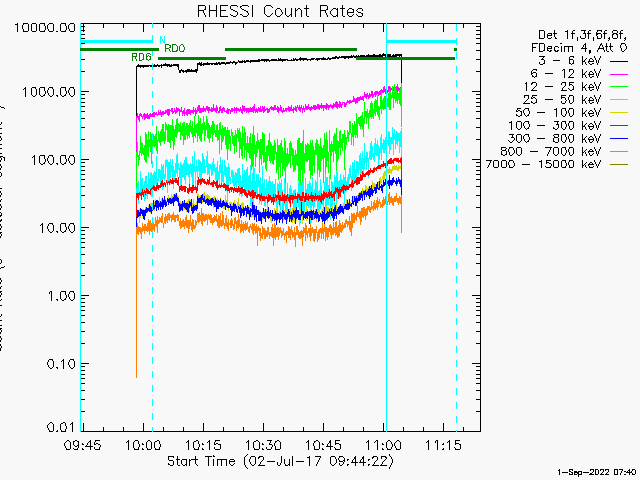Click the '11:15' time axis label

(443, 445)
